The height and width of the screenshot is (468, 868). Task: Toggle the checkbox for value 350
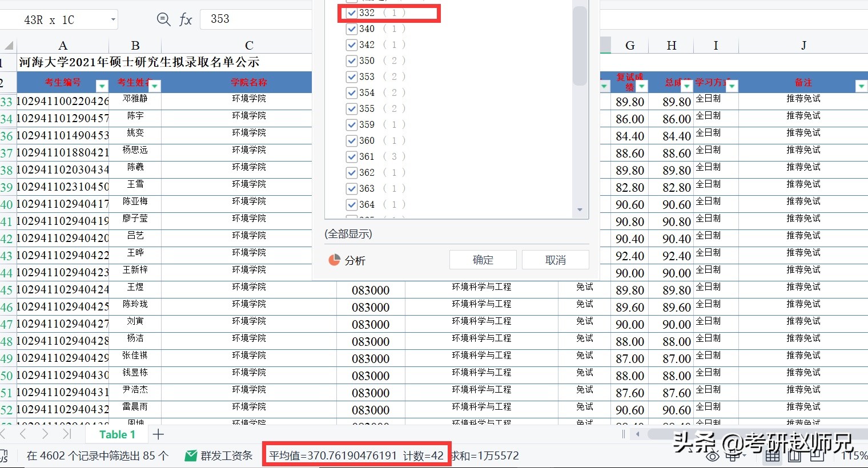click(x=351, y=60)
